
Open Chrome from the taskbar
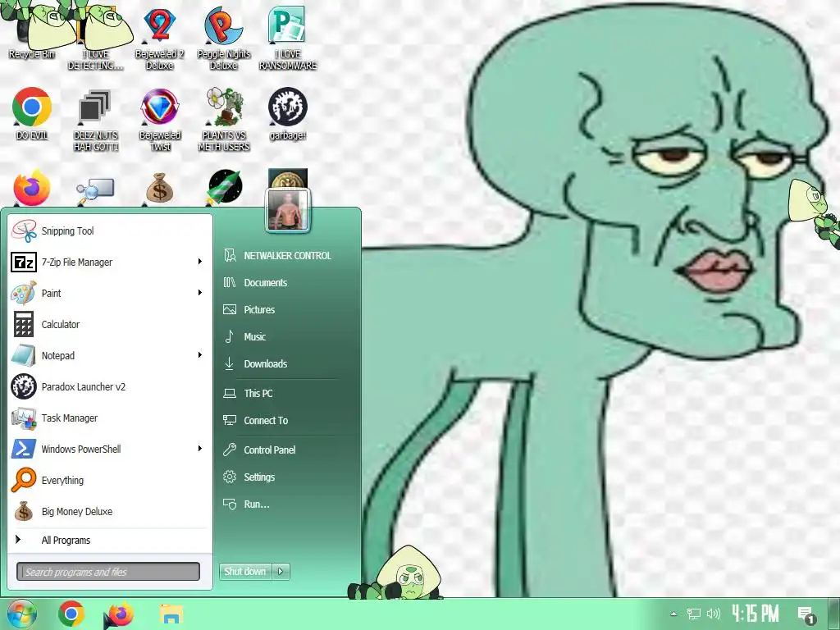[x=71, y=614]
